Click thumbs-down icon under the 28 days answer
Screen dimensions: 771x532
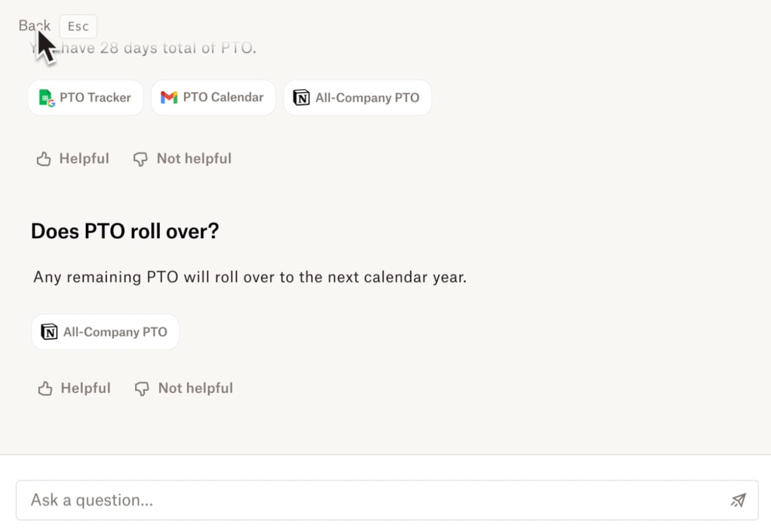pyautogui.click(x=140, y=159)
